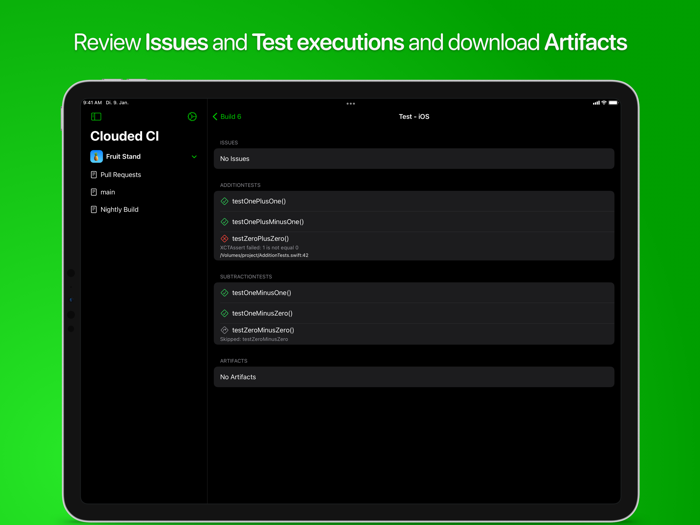Click the Pull Requests document icon
The width and height of the screenshot is (700, 525).
point(94,175)
